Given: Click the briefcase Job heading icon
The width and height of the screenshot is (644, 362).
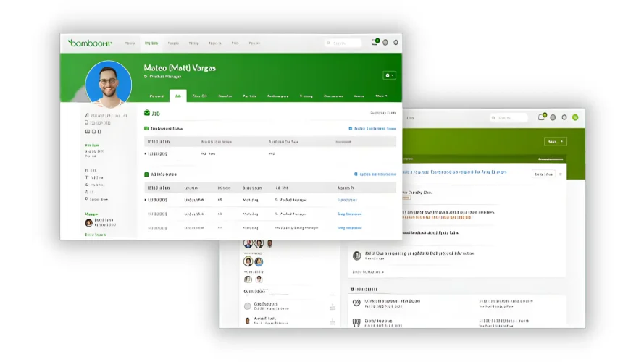Looking at the screenshot, I should (x=147, y=113).
